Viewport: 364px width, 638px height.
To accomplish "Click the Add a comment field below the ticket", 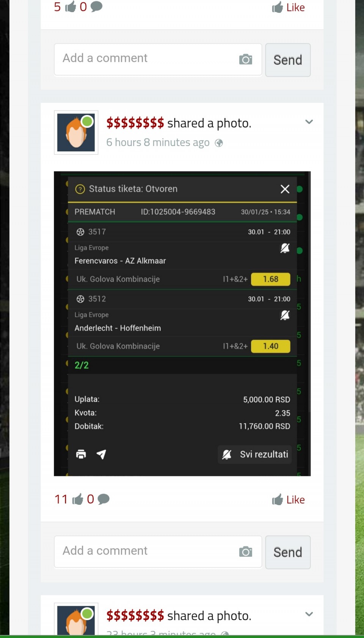I will tap(158, 551).
